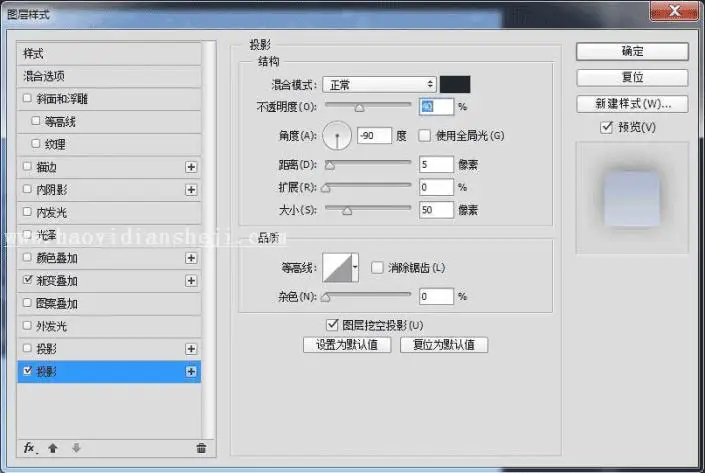Toggle the 预览 checkbox

(607, 127)
